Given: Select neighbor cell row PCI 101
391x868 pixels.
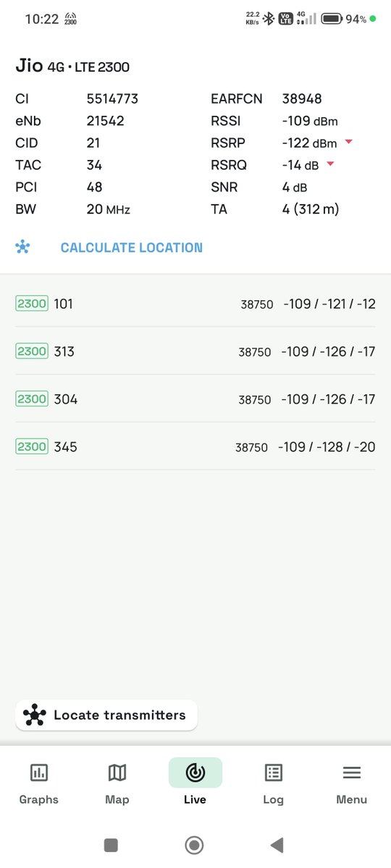Looking at the screenshot, I should pyautogui.click(x=195, y=304).
